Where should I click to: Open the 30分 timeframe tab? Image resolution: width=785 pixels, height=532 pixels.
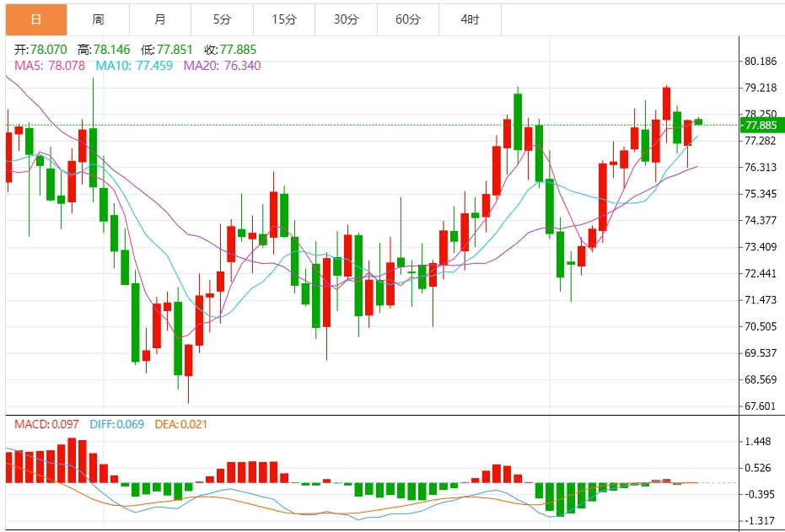pos(347,19)
